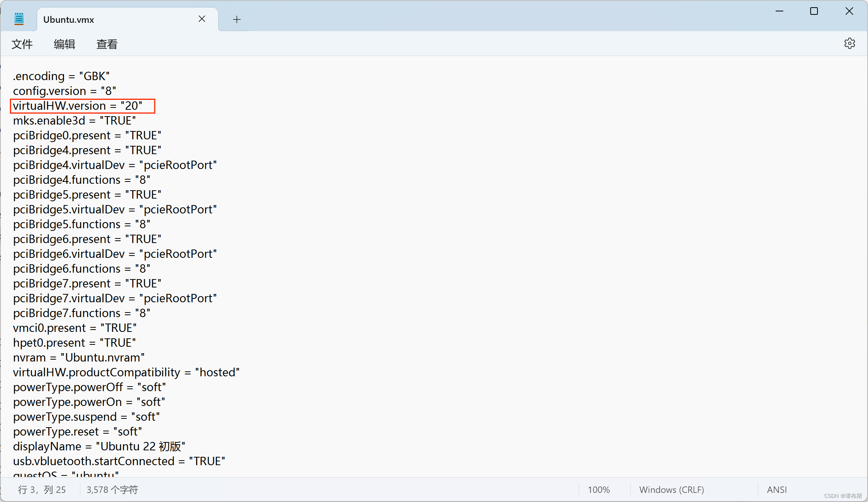Image resolution: width=868 pixels, height=502 pixels.
Task: Close the Ubuntu.vmx tab
Action: click(x=202, y=19)
